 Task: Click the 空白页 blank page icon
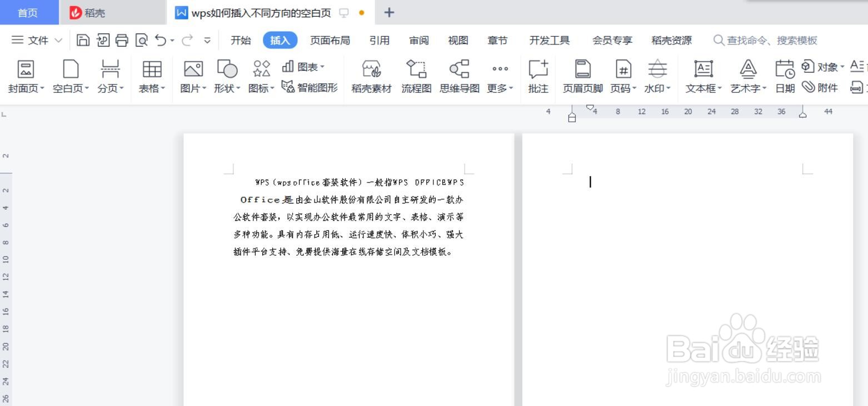(x=71, y=70)
